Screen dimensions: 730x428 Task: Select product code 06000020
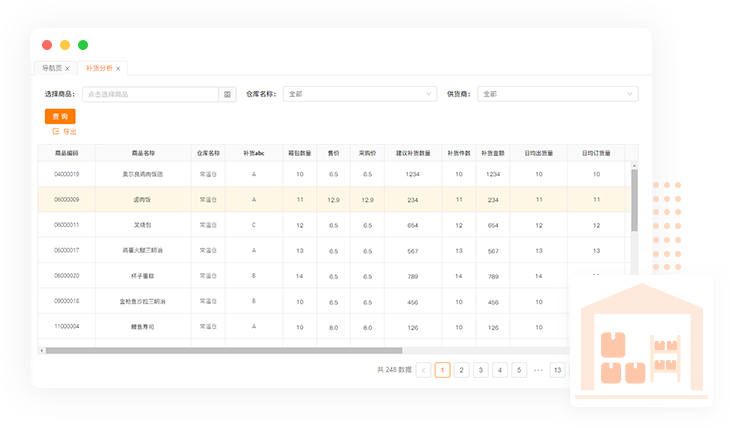point(67,276)
